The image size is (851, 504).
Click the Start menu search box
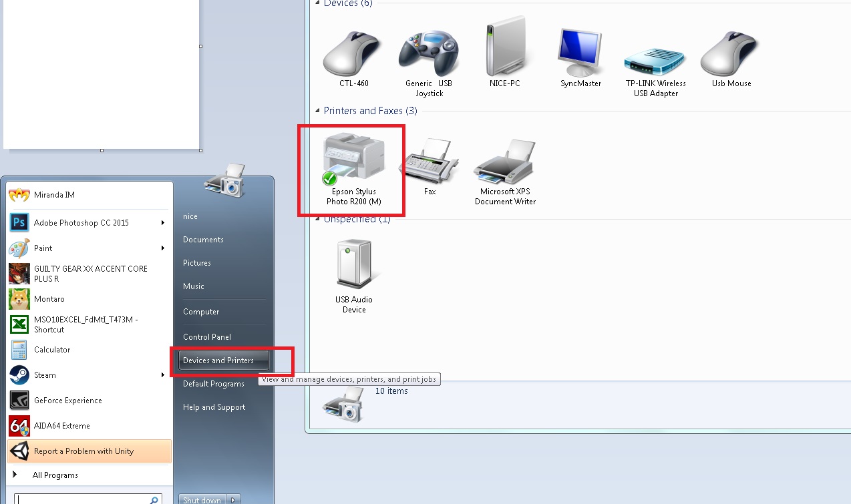tap(83, 499)
